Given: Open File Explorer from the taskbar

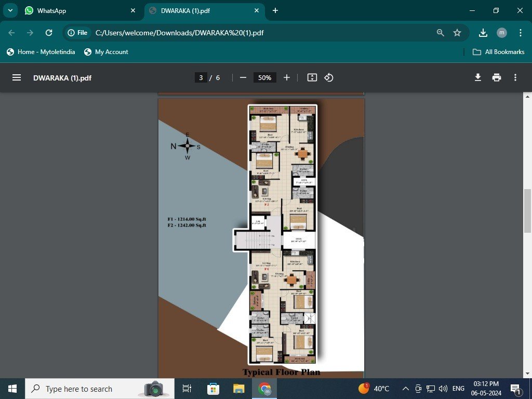Looking at the screenshot, I should (238, 389).
